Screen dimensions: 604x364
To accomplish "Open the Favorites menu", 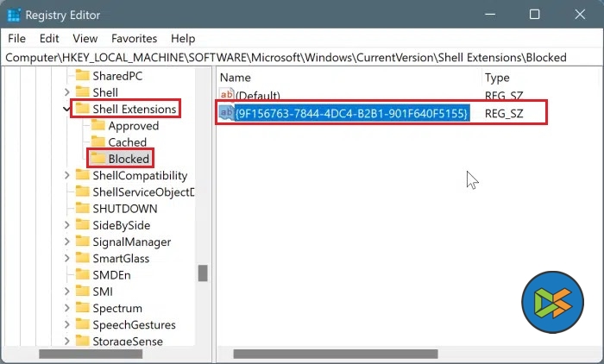I will (x=134, y=39).
